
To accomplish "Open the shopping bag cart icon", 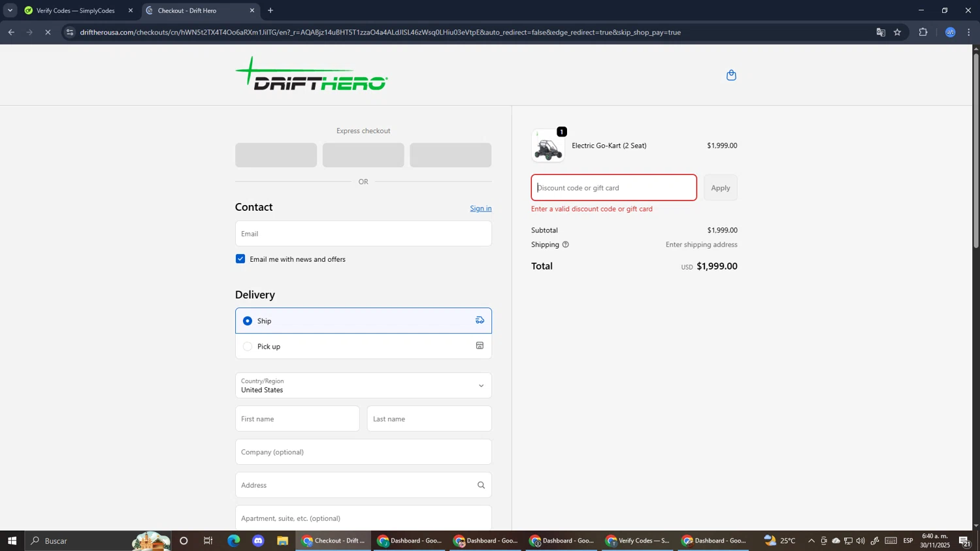I will click(x=731, y=75).
